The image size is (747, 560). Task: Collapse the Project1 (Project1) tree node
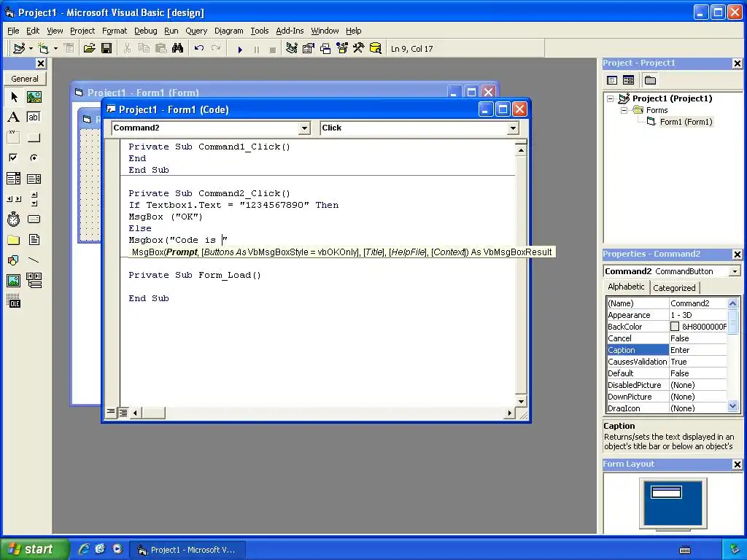point(611,98)
